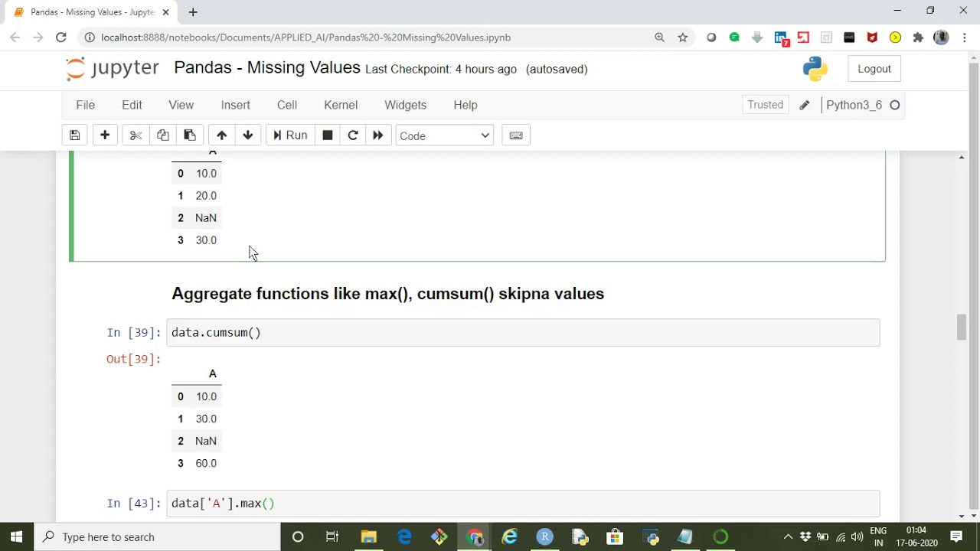The image size is (980, 551).
Task: Click the page vertical scrollbar thumb
Action: pyautogui.click(x=962, y=327)
